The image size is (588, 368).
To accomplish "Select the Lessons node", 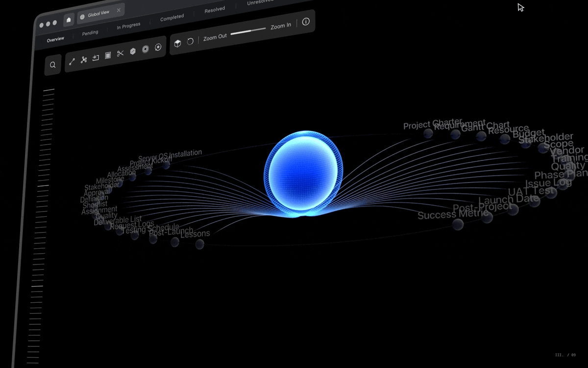I will (x=195, y=234).
